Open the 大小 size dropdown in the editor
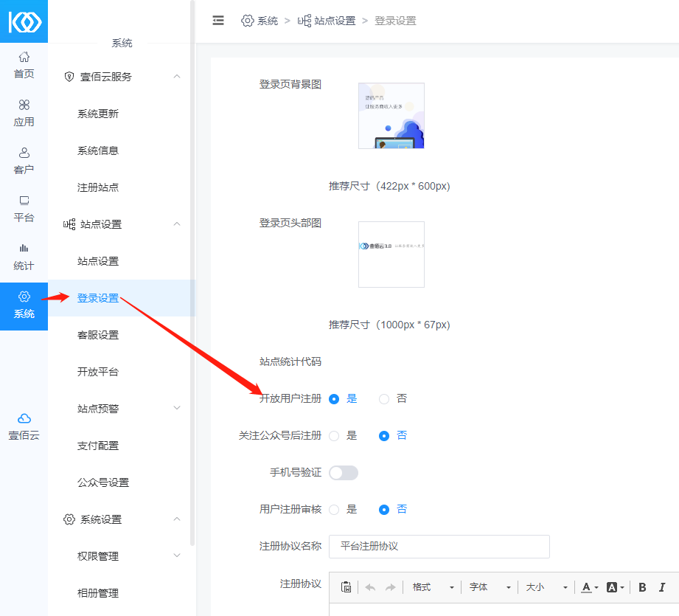679x616 pixels. pyautogui.click(x=546, y=587)
